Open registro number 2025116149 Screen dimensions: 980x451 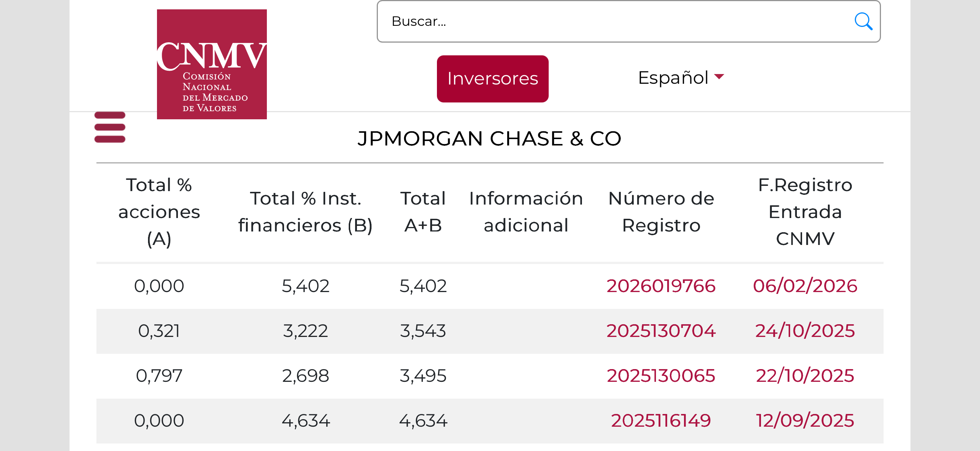pyautogui.click(x=661, y=421)
